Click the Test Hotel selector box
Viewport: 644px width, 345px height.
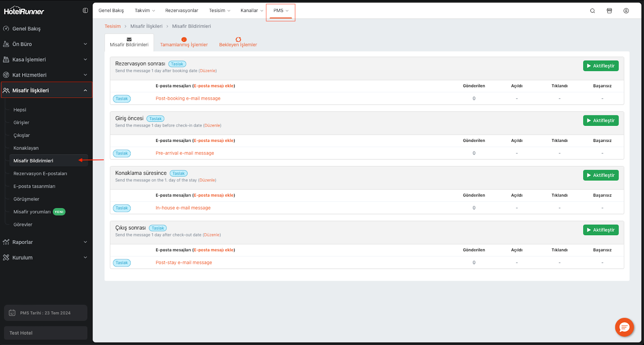pos(45,333)
